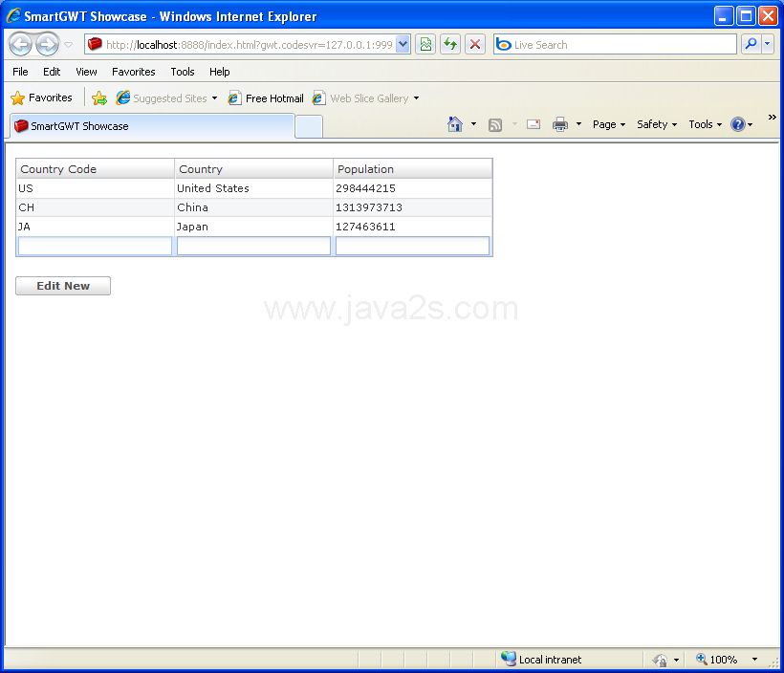Click the new row Country input
This screenshot has height=673, width=784.
254,246
